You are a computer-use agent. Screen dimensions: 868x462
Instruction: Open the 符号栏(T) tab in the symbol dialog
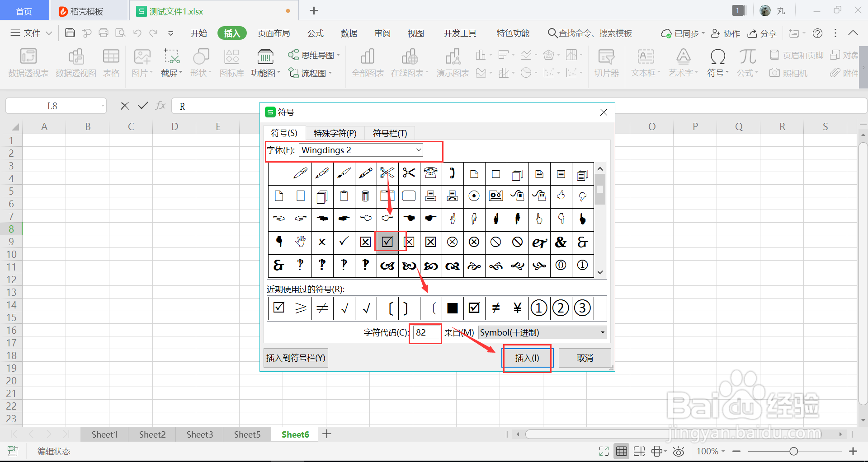(390, 133)
